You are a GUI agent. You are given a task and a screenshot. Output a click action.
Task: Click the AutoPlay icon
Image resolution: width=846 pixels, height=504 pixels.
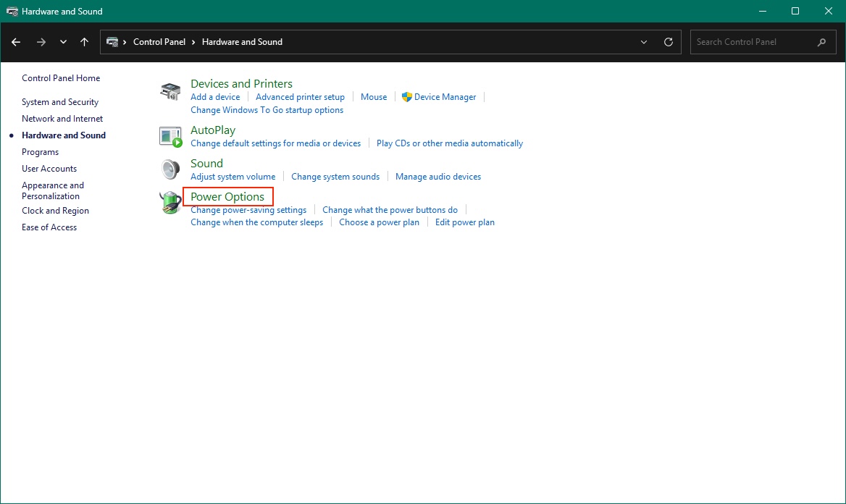tap(170, 136)
